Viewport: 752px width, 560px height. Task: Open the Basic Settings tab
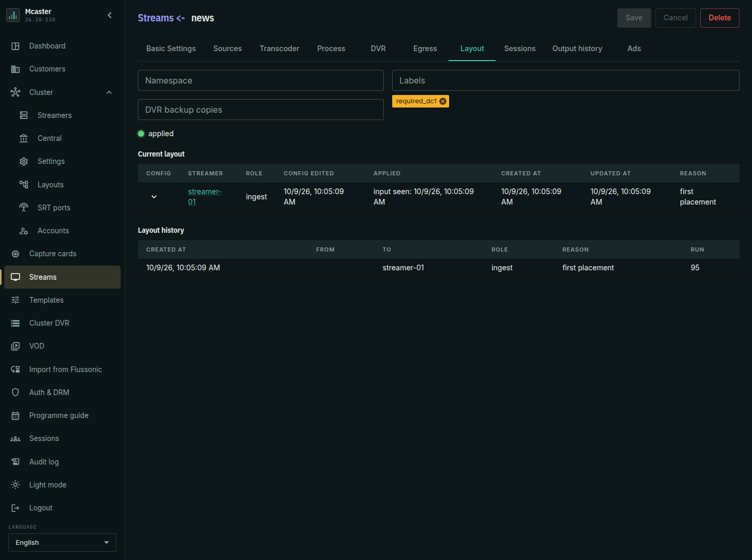(x=171, y=49)
